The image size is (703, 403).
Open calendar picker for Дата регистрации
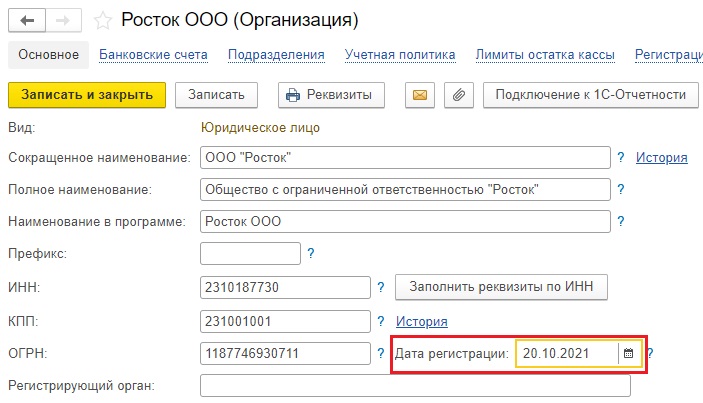click(629, 353)
